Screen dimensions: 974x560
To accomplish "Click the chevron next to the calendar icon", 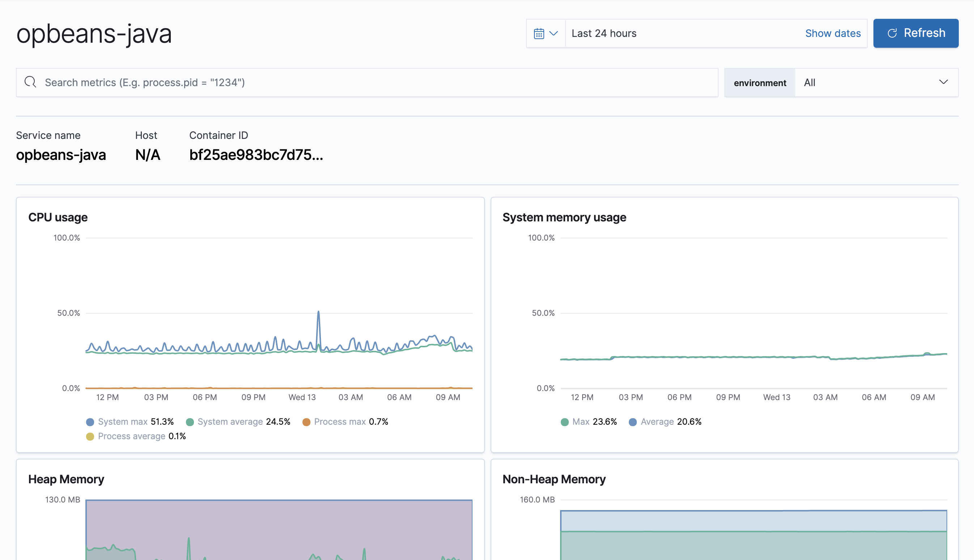I will coord(554,33).
